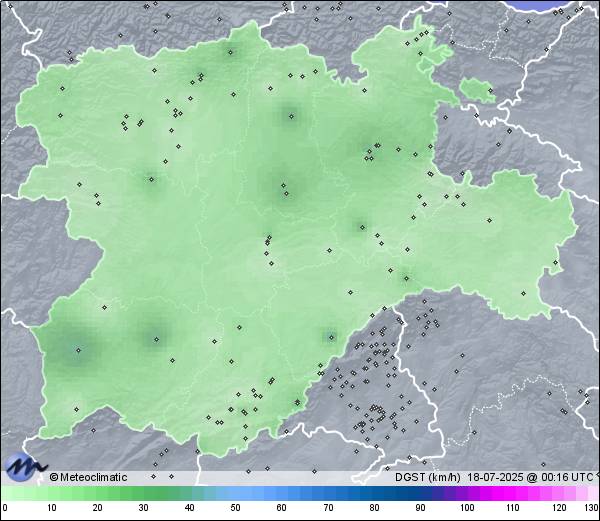Screen dimensions: 600x521
Task: Pick the light blue color above 50
Action: [x=235, y=493]
